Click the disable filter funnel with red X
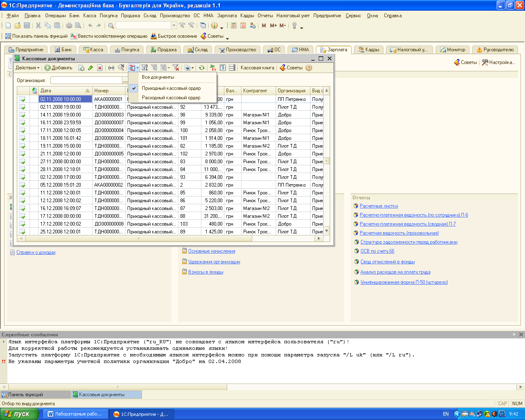The width and height of the screenshot is (525, 420). [176, 68]
